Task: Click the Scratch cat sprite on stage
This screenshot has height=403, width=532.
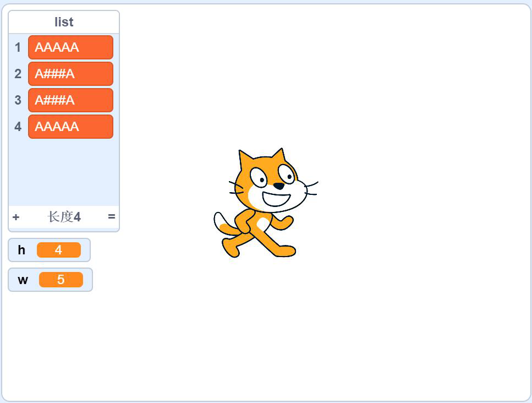Action: point(266,203)
